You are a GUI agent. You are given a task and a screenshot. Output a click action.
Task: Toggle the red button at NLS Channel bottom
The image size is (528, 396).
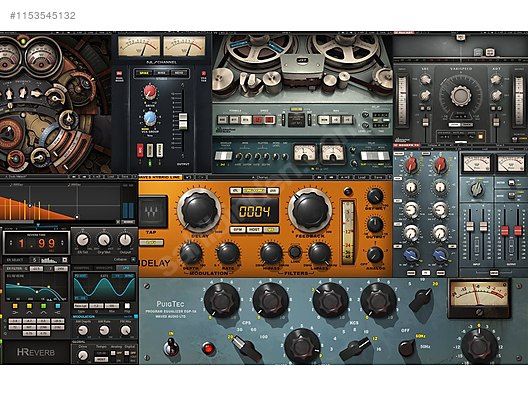pyautogui.click(x=140, y=151)
